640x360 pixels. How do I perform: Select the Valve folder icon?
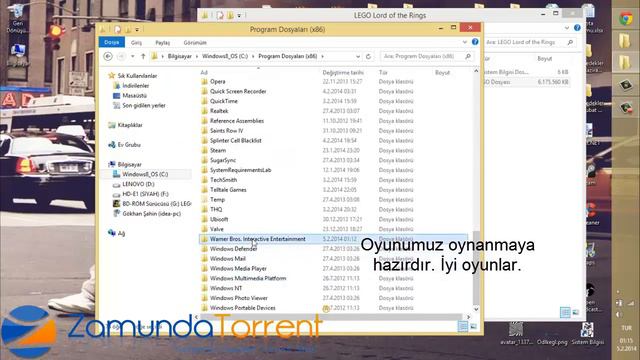click(204, 229)
